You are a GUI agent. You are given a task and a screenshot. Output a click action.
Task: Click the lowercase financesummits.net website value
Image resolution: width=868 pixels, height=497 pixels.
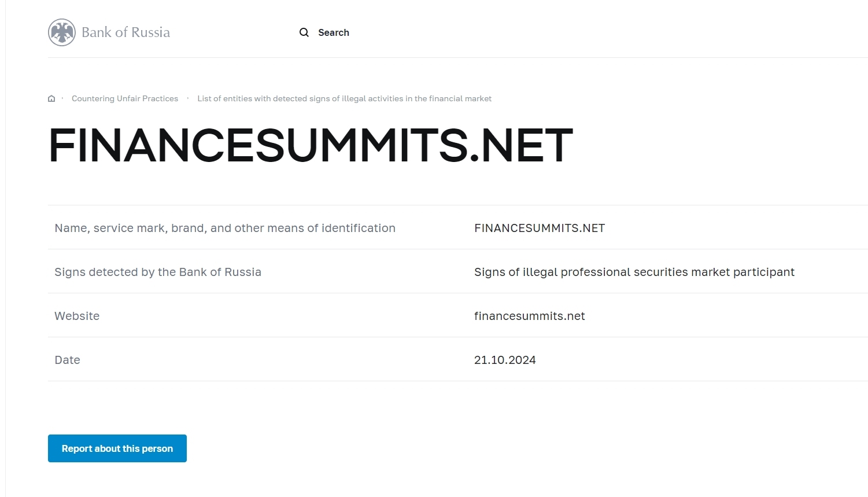click(530, 316)
